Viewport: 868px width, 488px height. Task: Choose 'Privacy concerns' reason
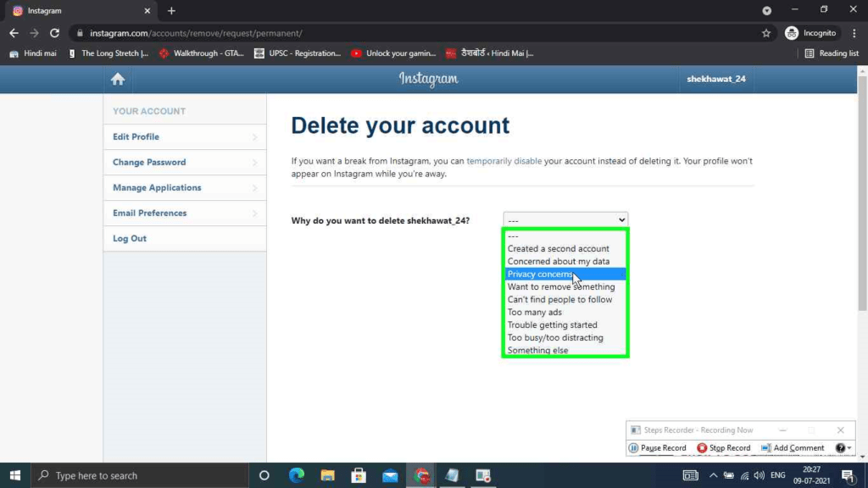coord(565,274)
